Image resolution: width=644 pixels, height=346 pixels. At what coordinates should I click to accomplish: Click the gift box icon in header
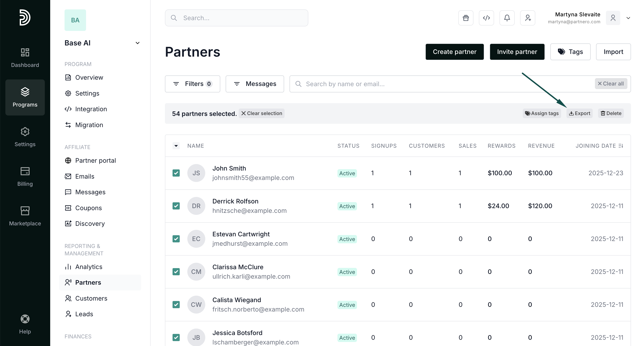tap(465, 18)
